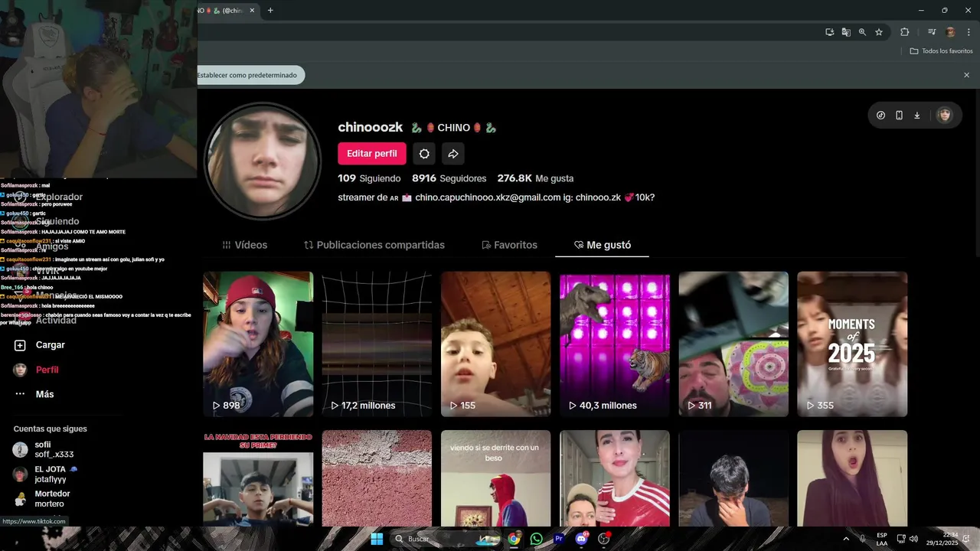980x551 pixels.
Task: Open Discord from the taskbar
Action: (x=581, y=539)
